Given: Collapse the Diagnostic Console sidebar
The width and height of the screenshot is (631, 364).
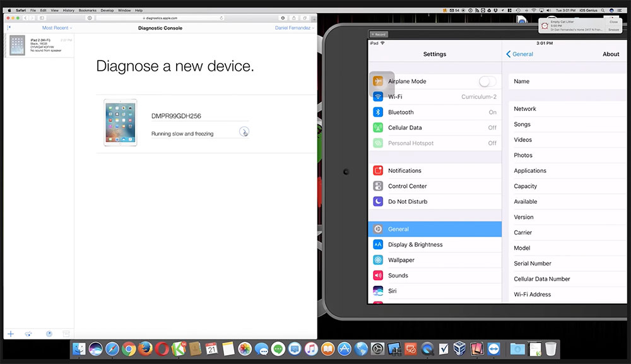Looking at the screenshot, I should point(9,28).
